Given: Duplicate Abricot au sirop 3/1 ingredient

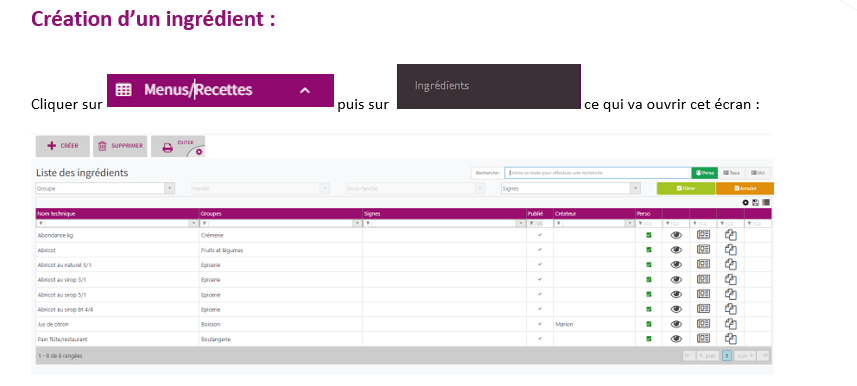Looking at the screenshot, I should click(x=731, y=279).
